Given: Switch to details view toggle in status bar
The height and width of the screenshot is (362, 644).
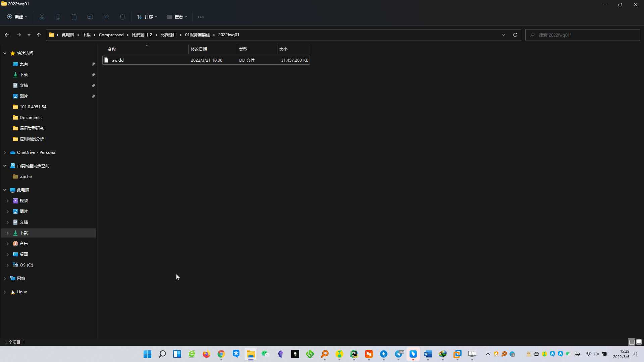Looking at the screenshot, I should click(x=632, y=342).
